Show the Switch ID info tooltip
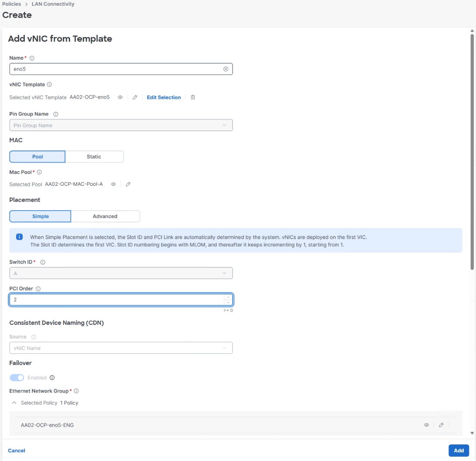This screenshot has height=461, width=476. (x=43, y=262)
